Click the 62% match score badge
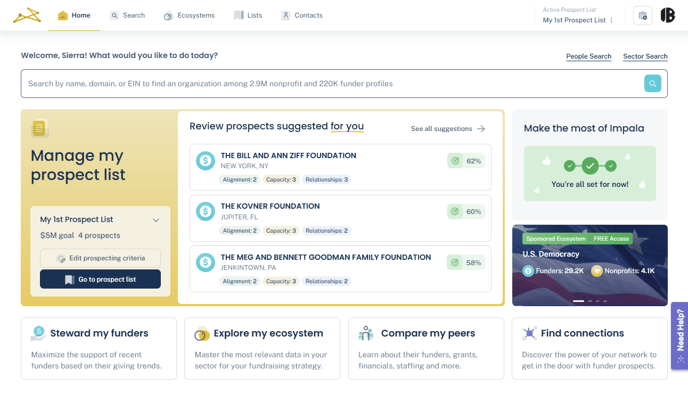This screenshot has width=688, height=402. click(467, 160)
